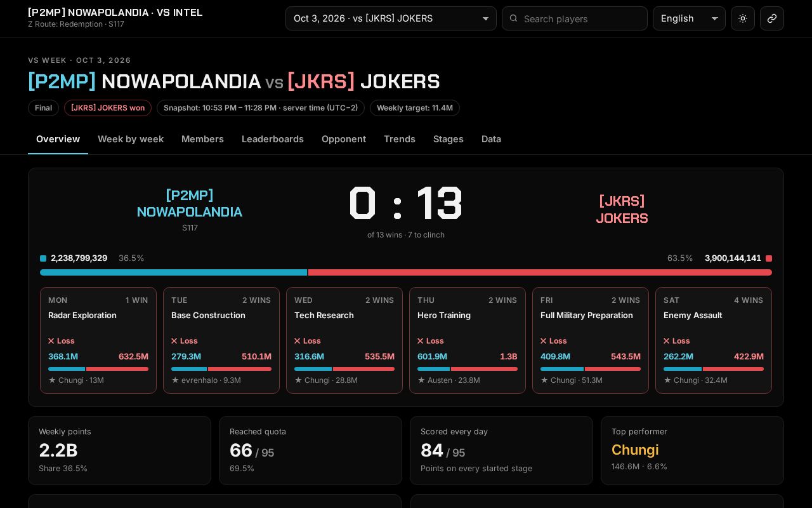Click the star beside evrenhalo 9.3M
The height and width of the screenshot is (508, 812).
175,380
